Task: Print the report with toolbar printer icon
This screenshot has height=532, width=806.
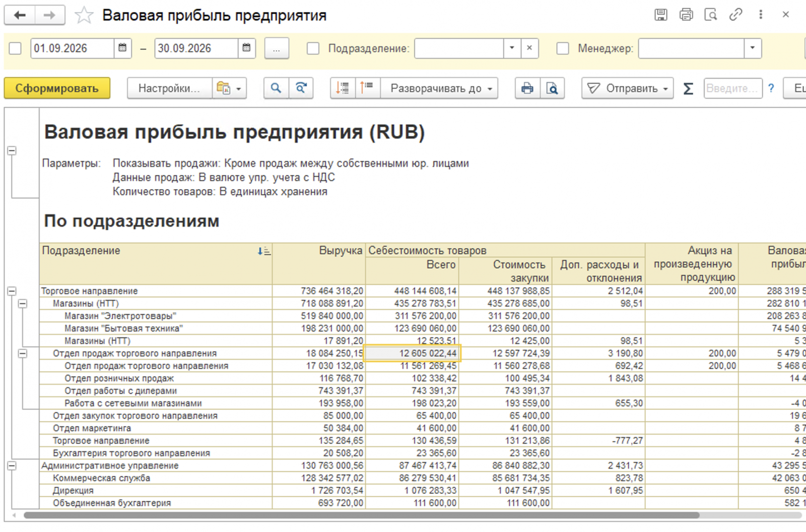Action: [x=527, y=88]
